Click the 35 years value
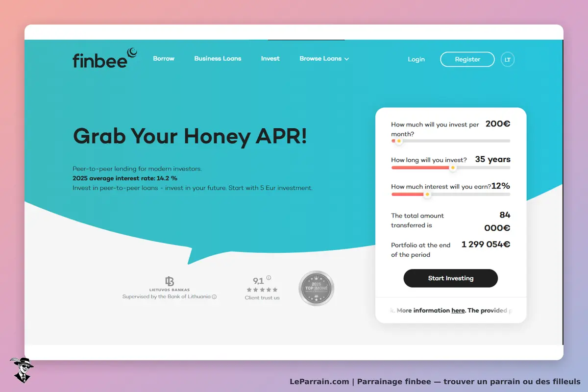 [493, 159]
